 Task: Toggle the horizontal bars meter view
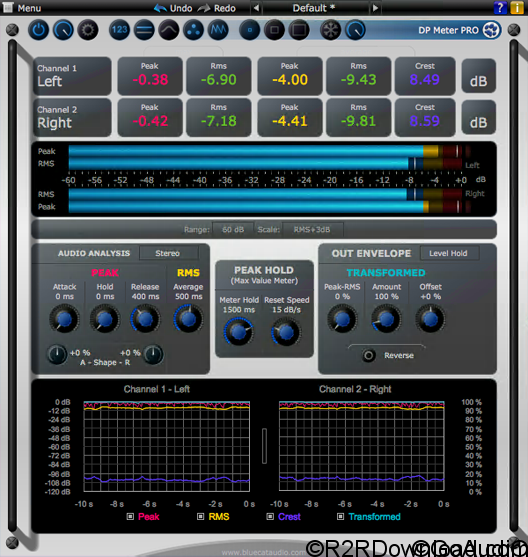[144, 30]
